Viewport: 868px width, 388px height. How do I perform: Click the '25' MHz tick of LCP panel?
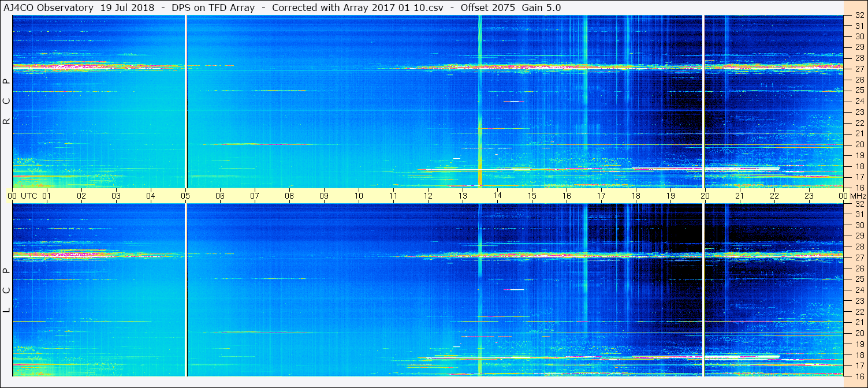(x=859, y=279)
